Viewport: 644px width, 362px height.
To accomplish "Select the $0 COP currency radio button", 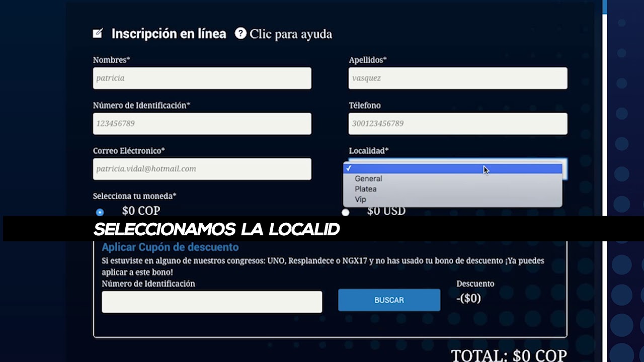I will [x=100, y=212].
